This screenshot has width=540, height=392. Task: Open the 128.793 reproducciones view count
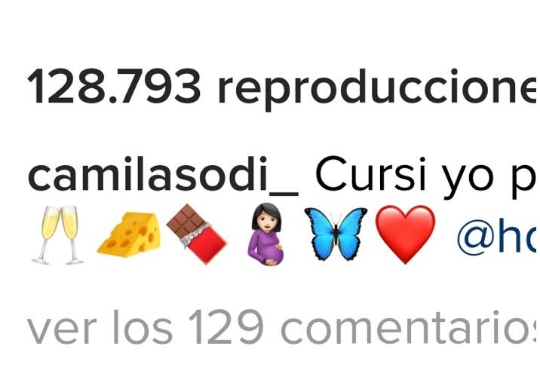pos(282,89)
